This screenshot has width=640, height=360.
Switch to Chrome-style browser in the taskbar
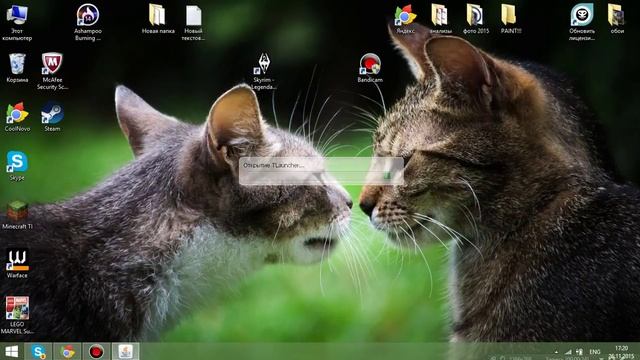click(68, 351)
